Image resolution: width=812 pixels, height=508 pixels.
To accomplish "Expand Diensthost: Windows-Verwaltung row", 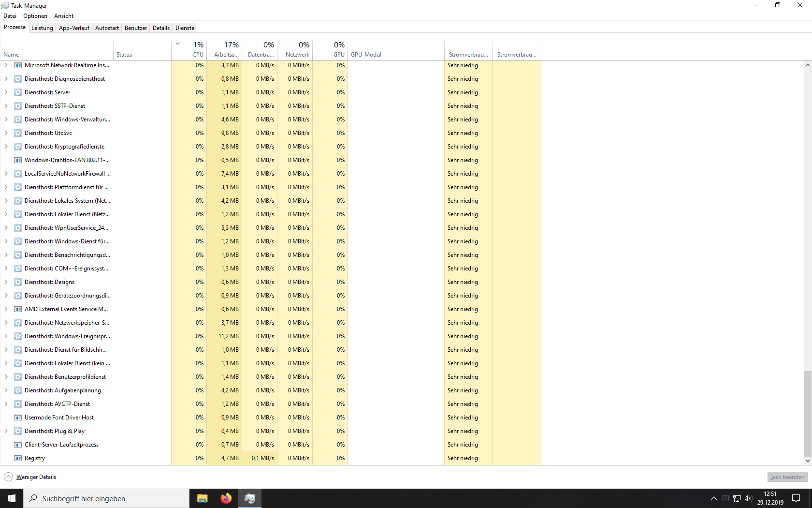I will [6, 120].
